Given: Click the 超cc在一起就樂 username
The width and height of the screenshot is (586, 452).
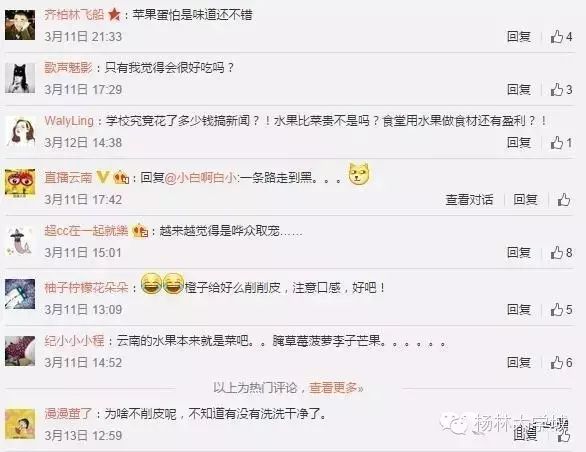Looking at the screenshot, I should tap(86, 231).
